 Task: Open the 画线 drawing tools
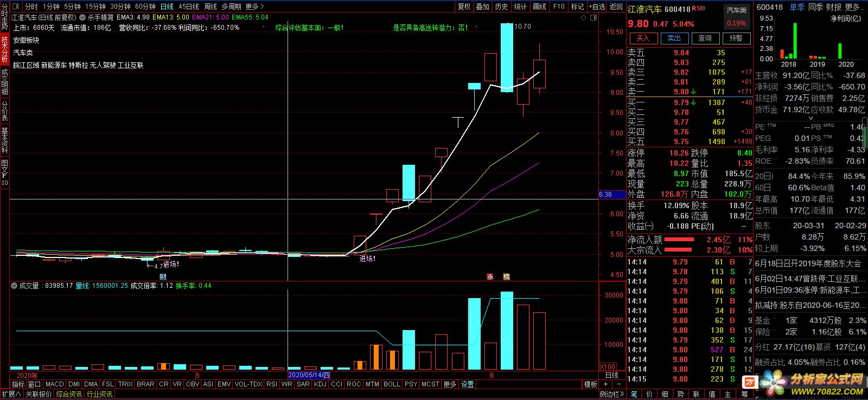pyautogui.click(x=540, y=7)
